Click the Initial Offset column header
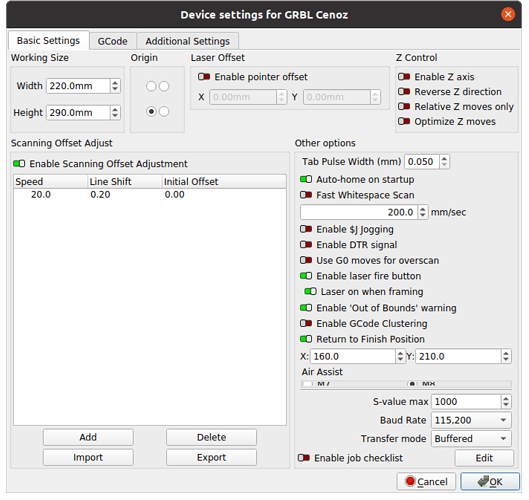The width and height of the screenshot is (529, 500). point(224,182)
